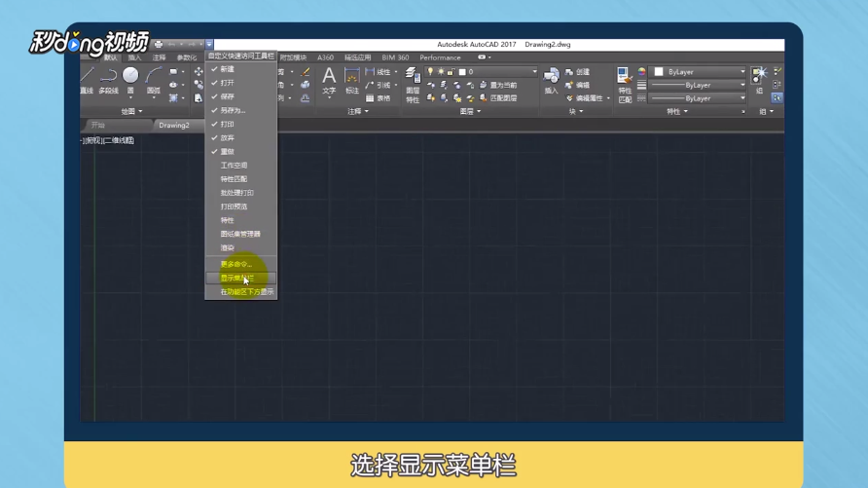The width and height of the screenshot is (868, 488).
Task: Click the white layer color swatch
Action: click(x=462, y=72)
